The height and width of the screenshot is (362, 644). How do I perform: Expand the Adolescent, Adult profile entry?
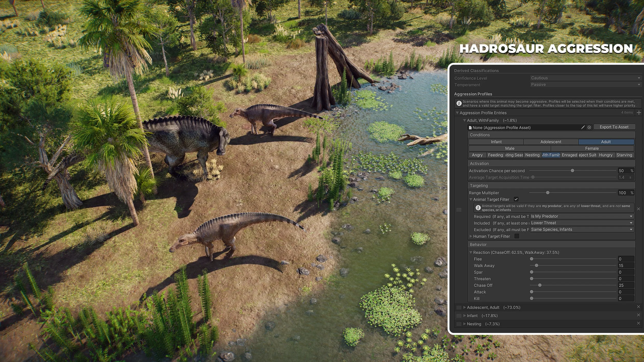pyautogui.click(x=465, y=307)
